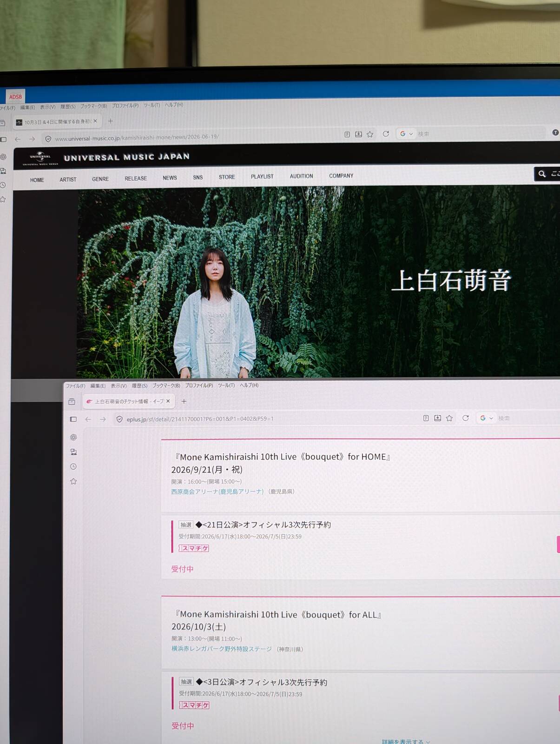Click account avatar icon in Universal Music window

click(555, 133)
